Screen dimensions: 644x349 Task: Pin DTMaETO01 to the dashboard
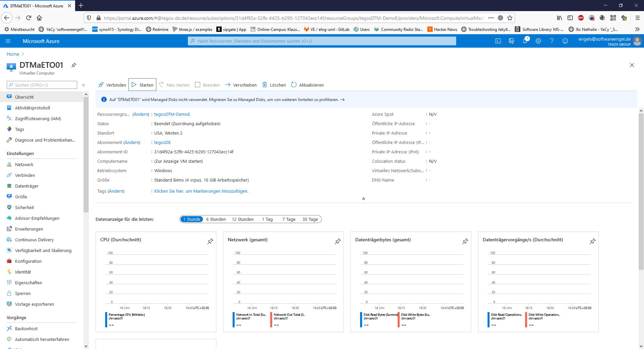(x=74, y=65)
